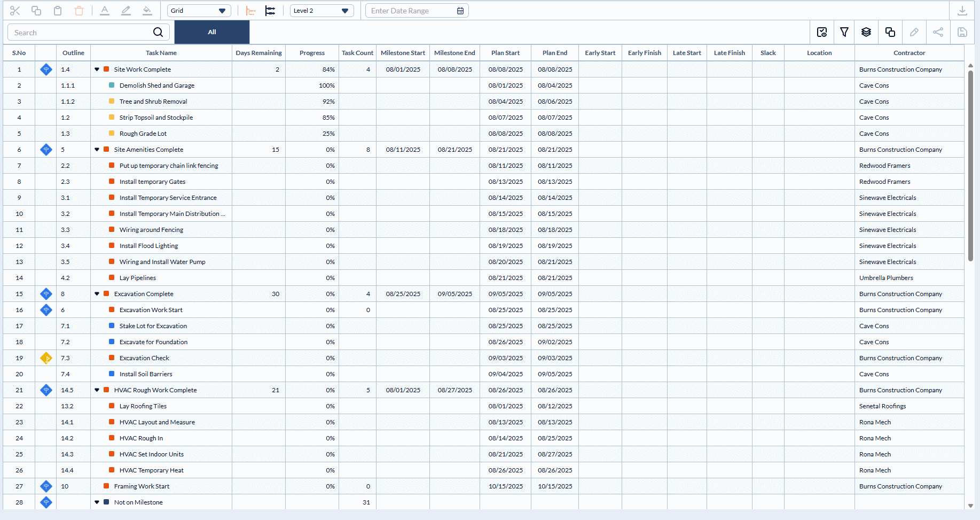Select the Demolish Shed and Garage task
The image size is (980, 520).
point(157,86)
